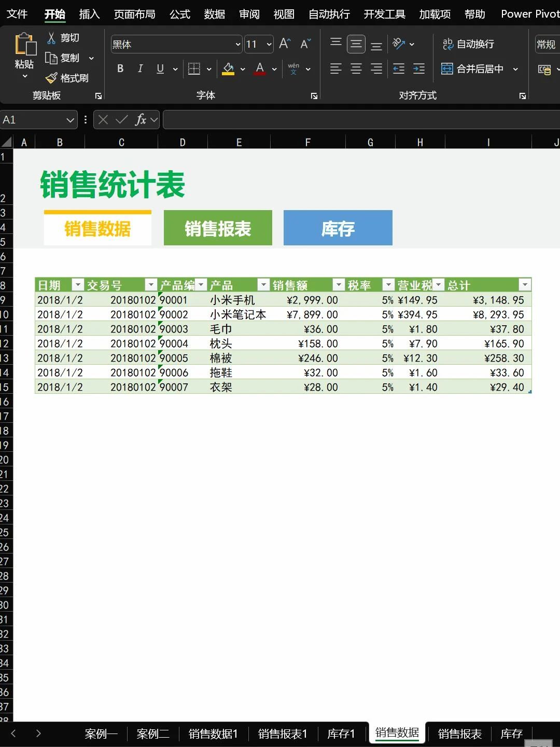Open the merge options dropdown arrow

point(515,68)
